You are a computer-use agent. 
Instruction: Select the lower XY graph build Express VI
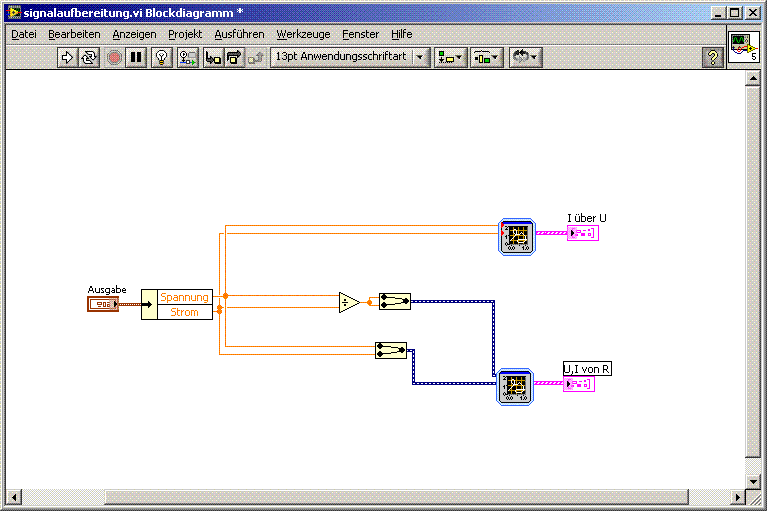(x=515, y=387)
